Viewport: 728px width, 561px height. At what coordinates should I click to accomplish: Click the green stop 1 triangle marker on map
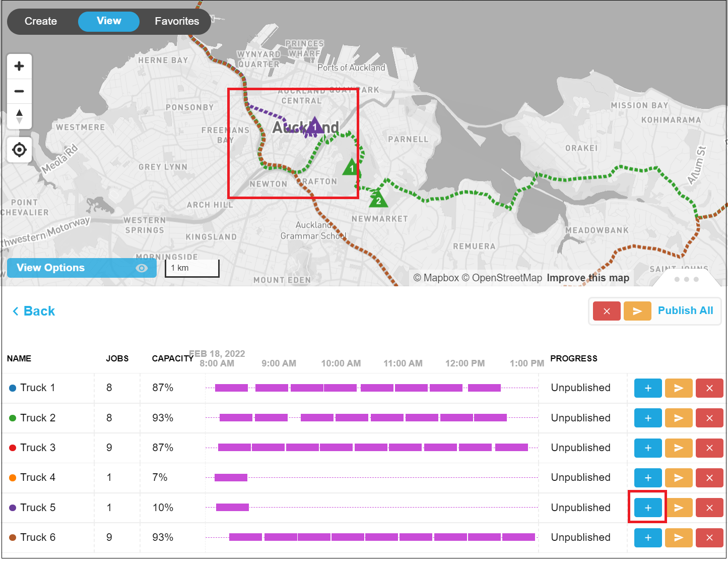tap(351, 167)
